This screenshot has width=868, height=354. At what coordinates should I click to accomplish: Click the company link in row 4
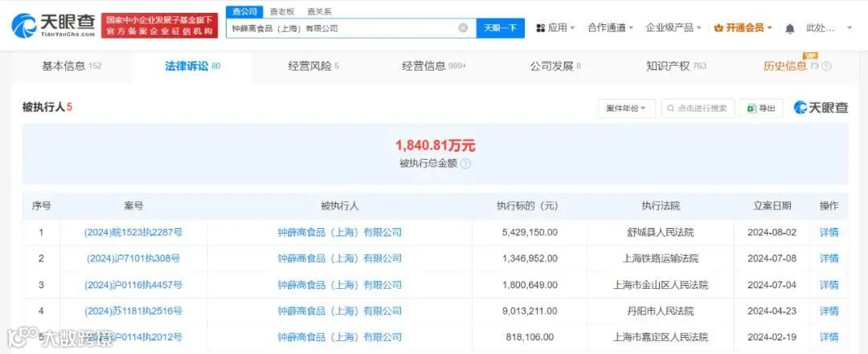(x=339, y=311)
